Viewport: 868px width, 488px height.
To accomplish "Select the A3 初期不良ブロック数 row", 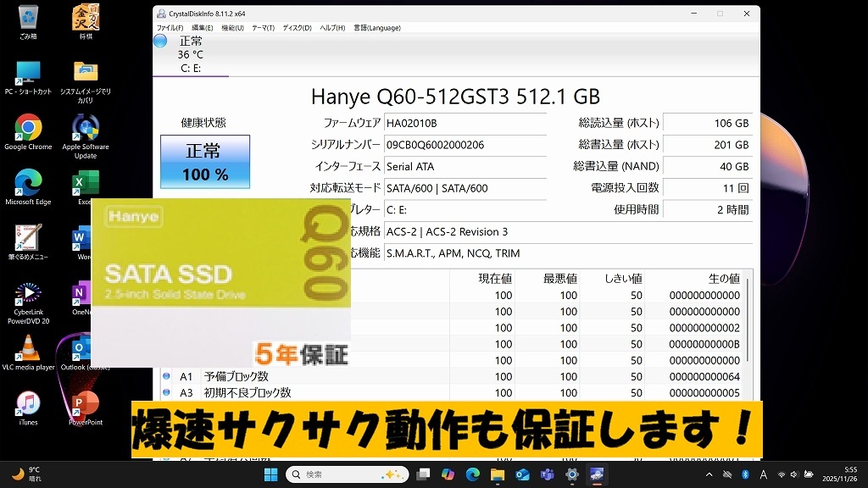I will point(451,392).
